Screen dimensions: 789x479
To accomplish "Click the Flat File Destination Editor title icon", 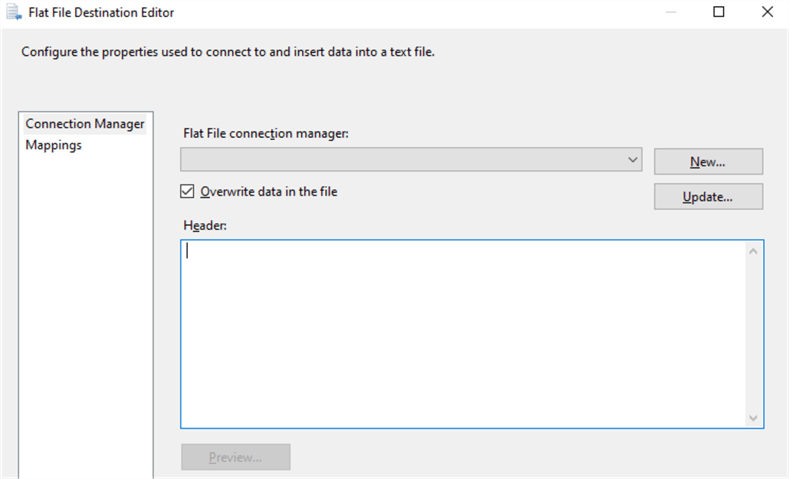I will (x=11, y=12).
